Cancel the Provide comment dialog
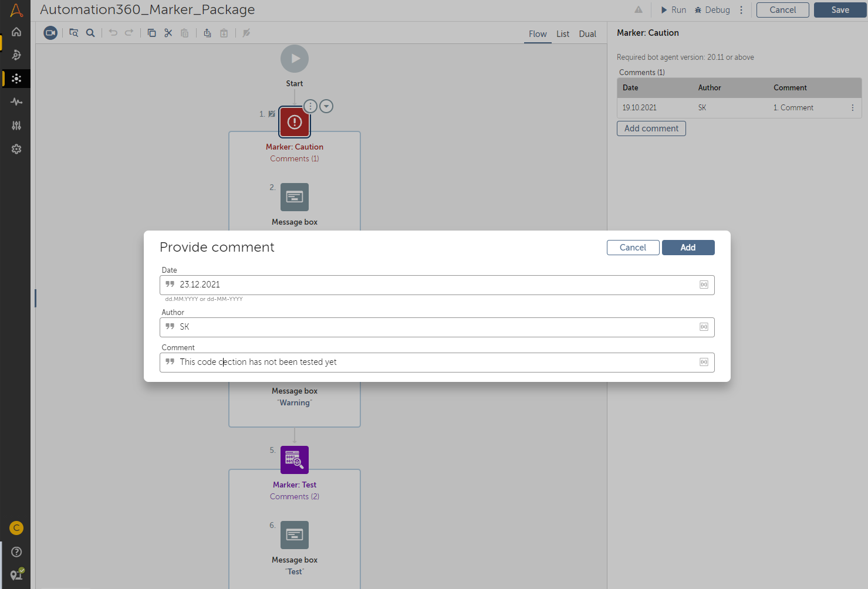Viewport: 868px width, 589px height. (x=633, y=248)
